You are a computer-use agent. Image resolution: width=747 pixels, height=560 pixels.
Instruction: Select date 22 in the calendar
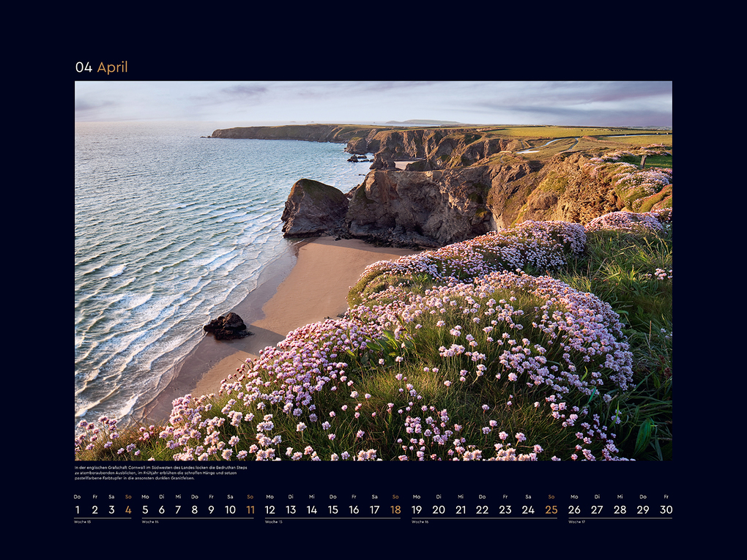(x=482, y=509)
